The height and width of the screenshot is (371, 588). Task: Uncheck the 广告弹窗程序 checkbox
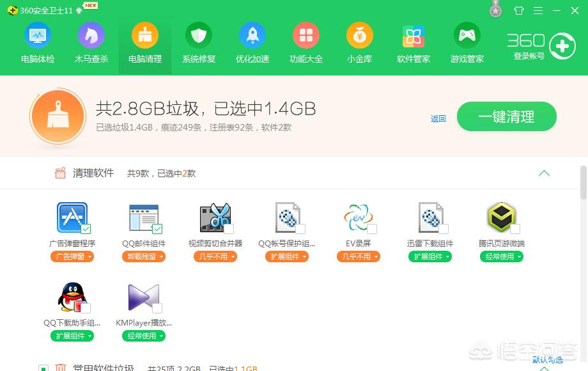[86, 228]
